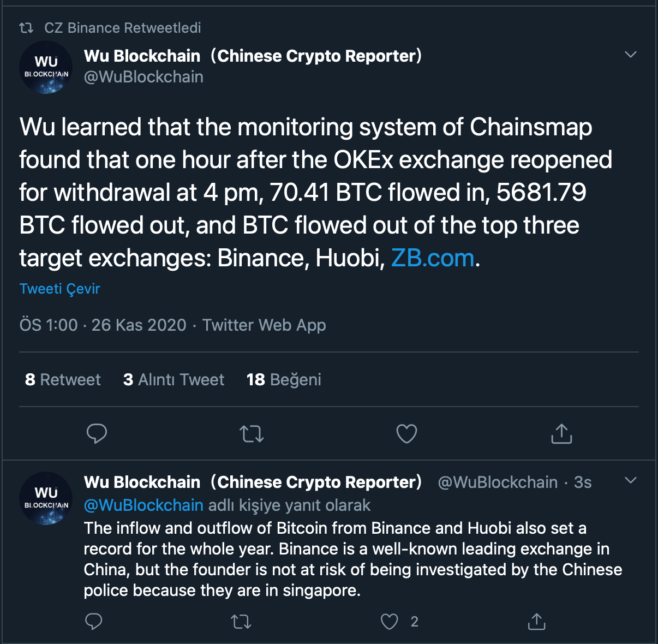Retweet the reply about Binance and Huobi
The image size is (658, 644).
point(241,621)
